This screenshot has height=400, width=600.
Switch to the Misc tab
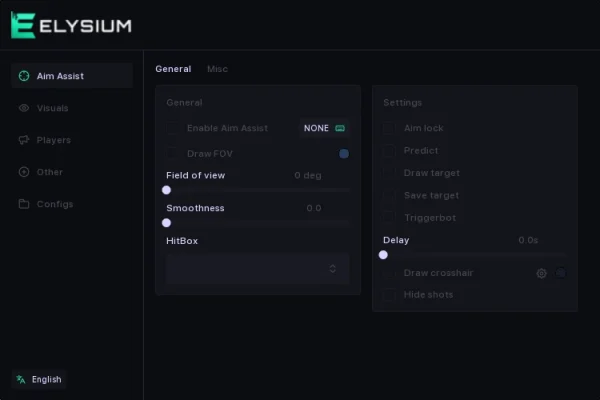tap(217, 69)
